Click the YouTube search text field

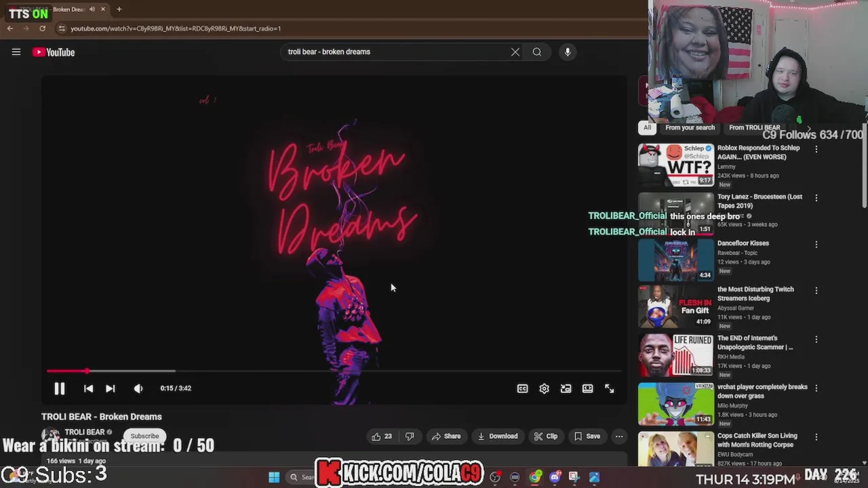[397, 52]
